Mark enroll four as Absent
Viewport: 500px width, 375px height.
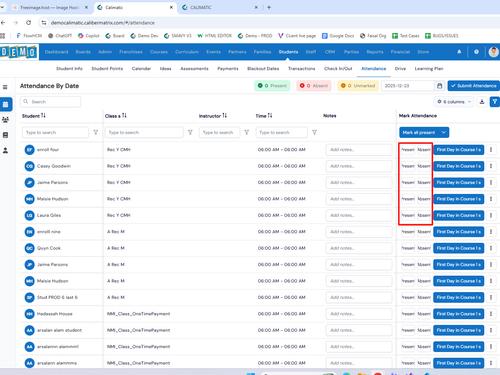424,150
